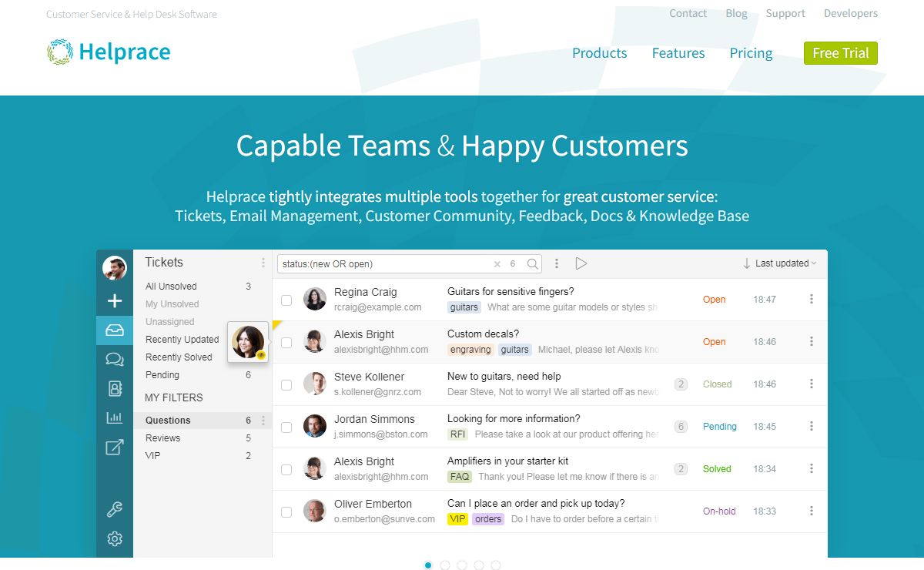Viewport: 924px width, 570px height.
Task: Click Jordan Simmons's avatar photo
Action: [314, 426]
